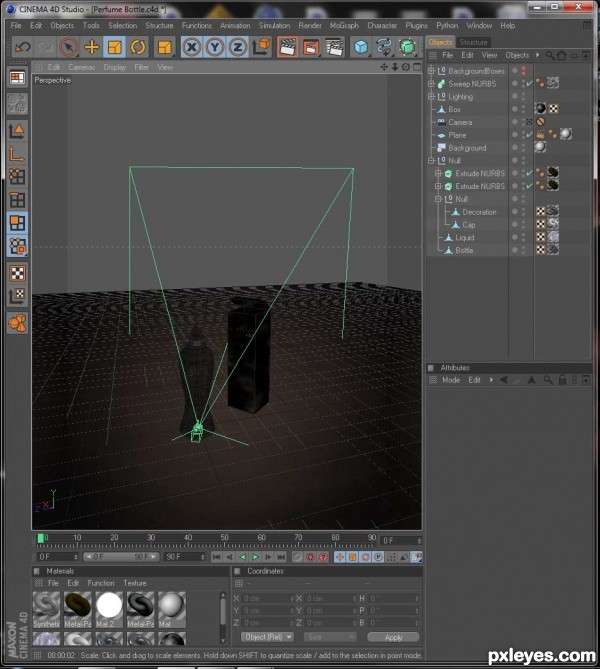The image size is (600, 669).
Task: Select the Decoration object in the tree
Action: point(479,212)
